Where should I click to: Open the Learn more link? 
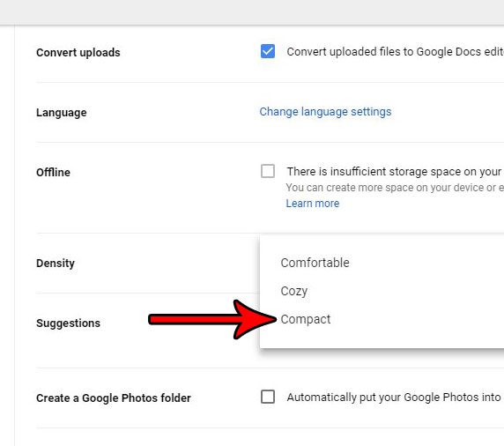pos(313,204)
